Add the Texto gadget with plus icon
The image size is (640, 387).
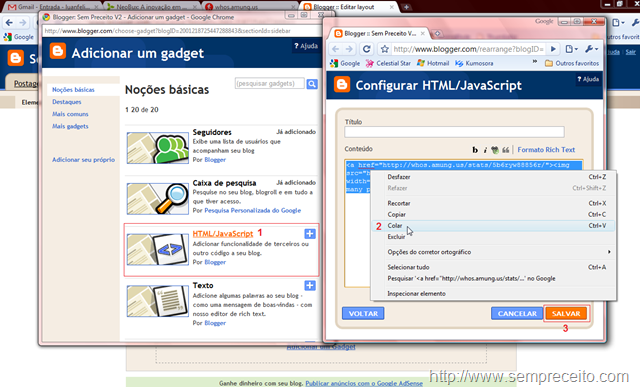(310, 285)
